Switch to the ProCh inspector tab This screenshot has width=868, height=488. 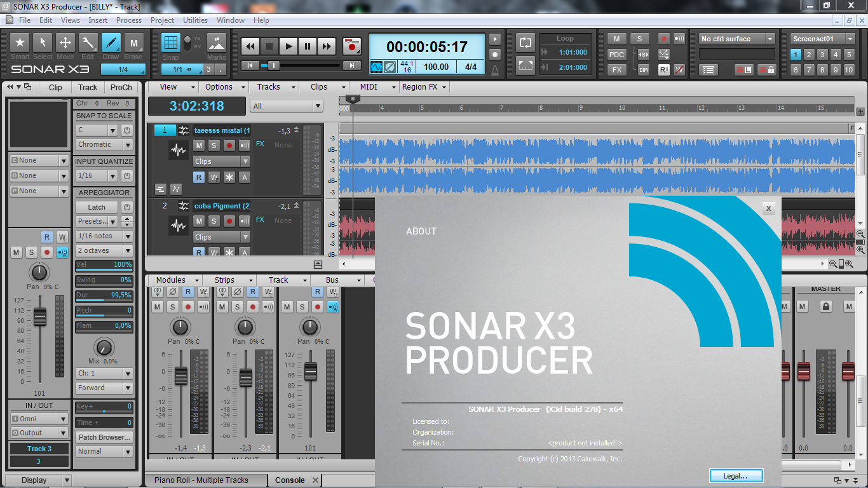click(121, 88)
